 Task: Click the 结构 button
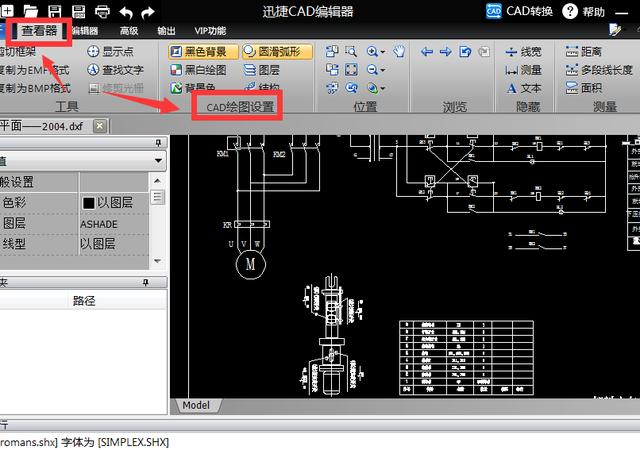[x=262, y=87]
